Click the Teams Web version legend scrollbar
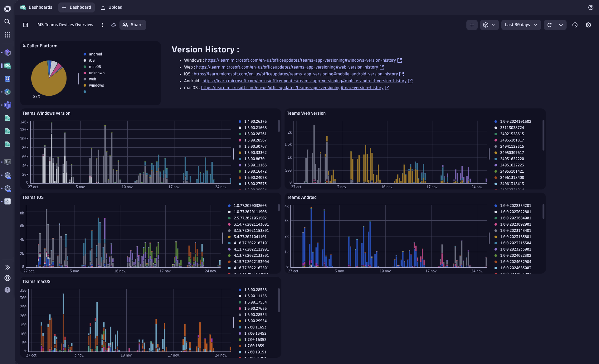The image size is (599, 364). (x=543, y=135)
